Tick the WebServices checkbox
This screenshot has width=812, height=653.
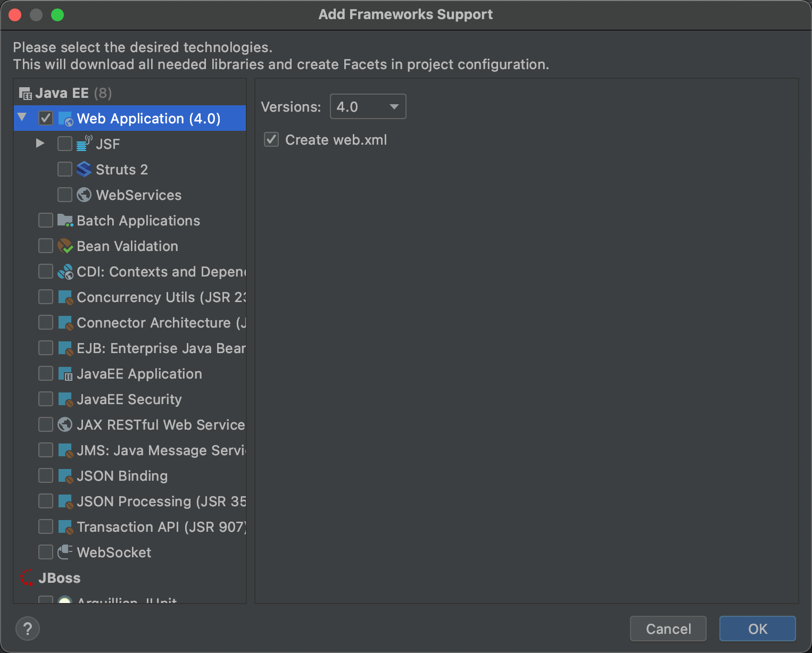point(65,195)
